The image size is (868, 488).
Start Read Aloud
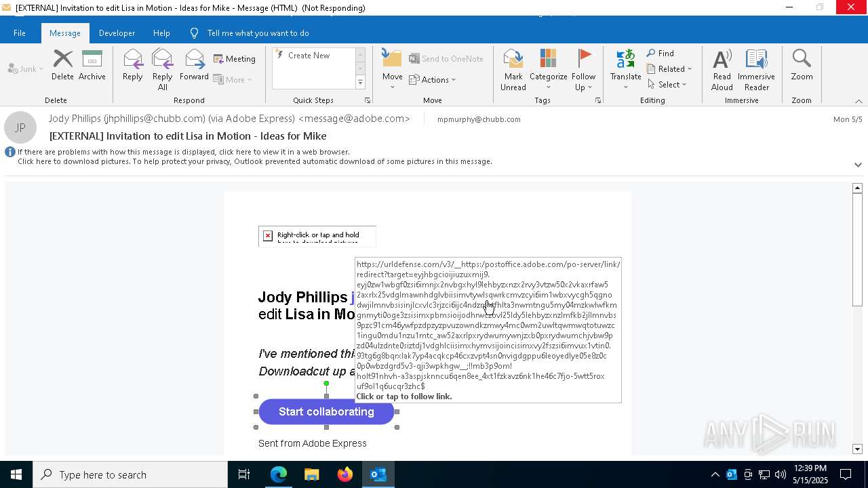pyautogui.click(x=722, y=70)
